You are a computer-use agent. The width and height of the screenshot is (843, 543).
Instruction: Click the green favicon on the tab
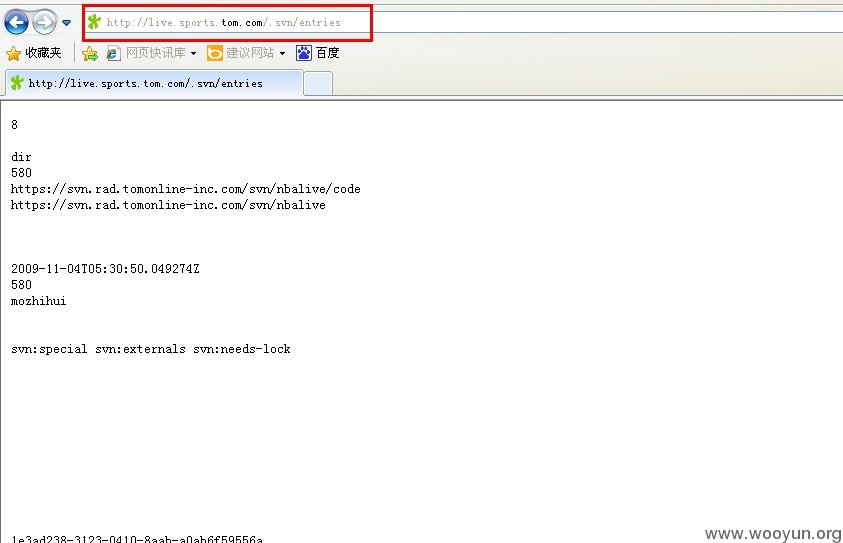[17, 83]
